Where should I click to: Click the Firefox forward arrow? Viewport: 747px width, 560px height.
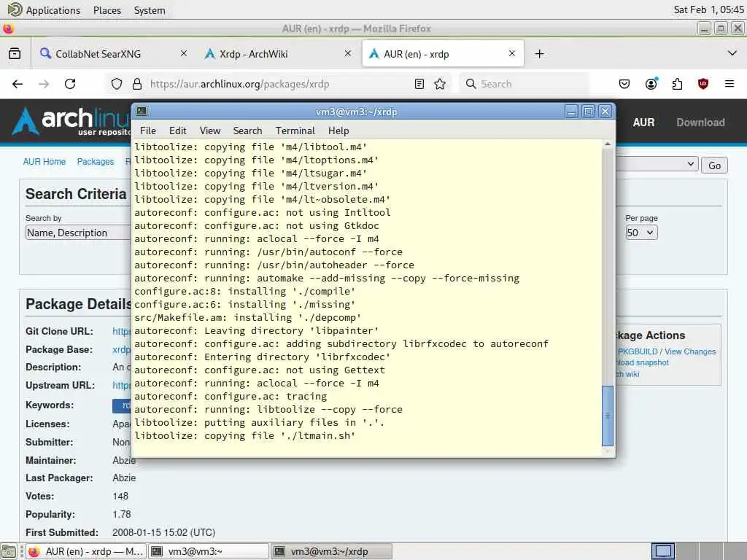click(44, 84)
